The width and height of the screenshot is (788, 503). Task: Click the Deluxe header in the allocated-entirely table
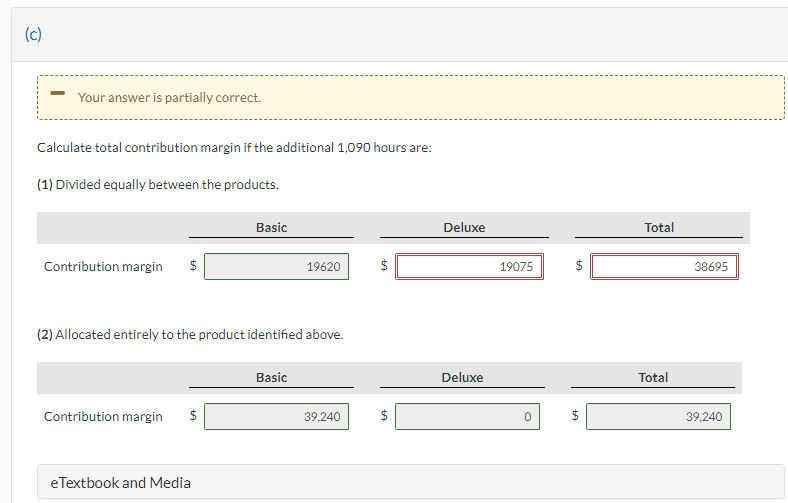462,378
